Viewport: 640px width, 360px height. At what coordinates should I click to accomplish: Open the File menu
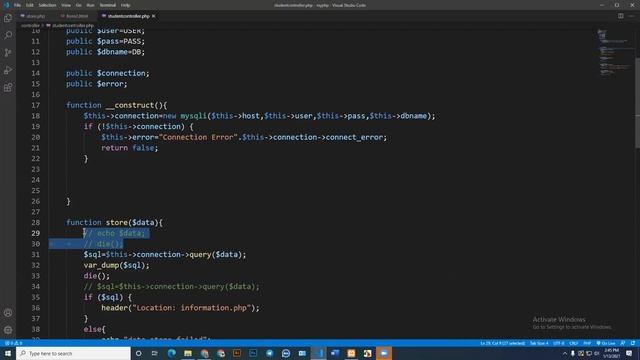(x=17, y=5)
